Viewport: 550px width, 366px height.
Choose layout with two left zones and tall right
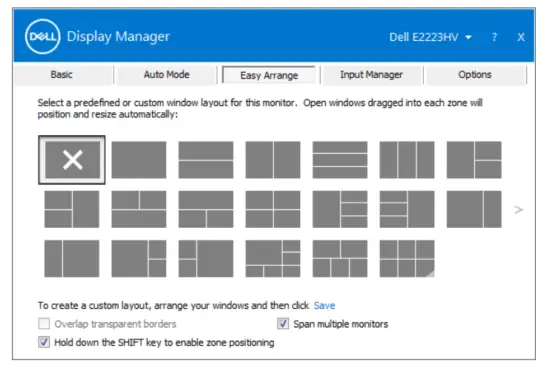72,209
